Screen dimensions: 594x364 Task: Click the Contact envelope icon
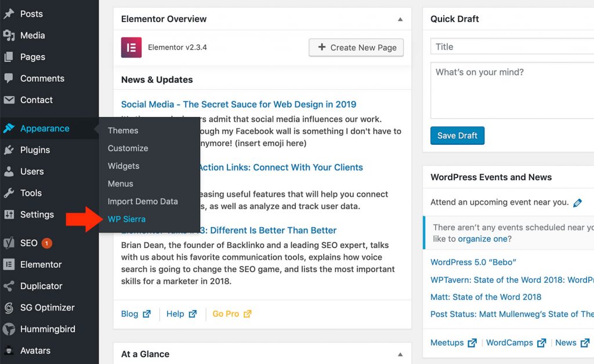tap(9, 100)
